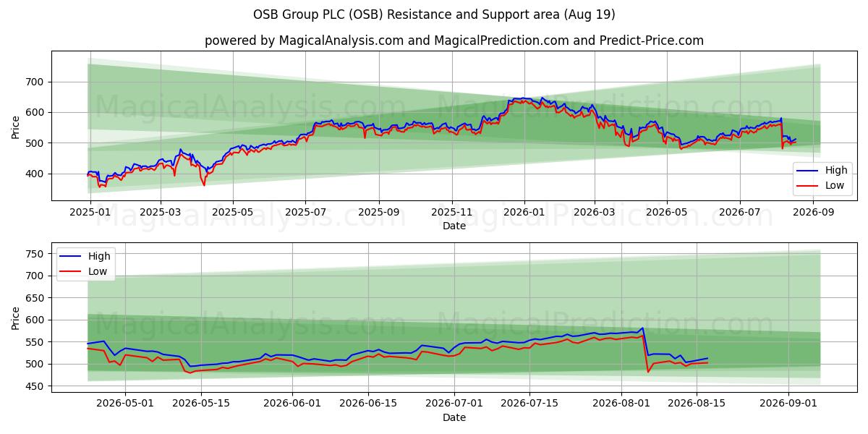Click the '2026-05-01' label in bottom chart
The height and width of the screenshot is (434, 868).
(124, 405)
